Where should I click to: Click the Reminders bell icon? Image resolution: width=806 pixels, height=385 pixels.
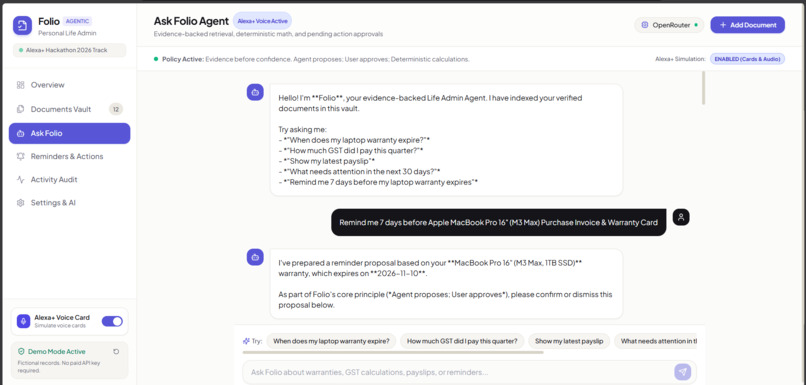[x=21, y=156]
